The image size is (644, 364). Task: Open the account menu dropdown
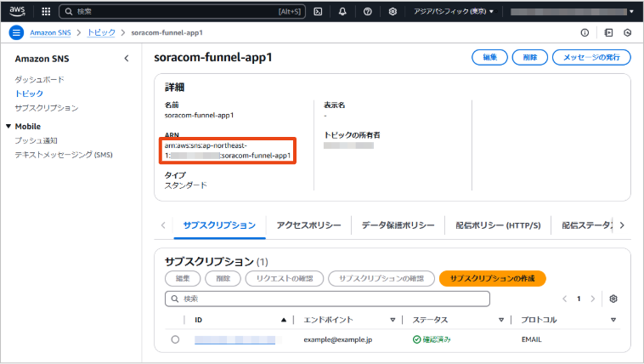(x=572, y=12)
